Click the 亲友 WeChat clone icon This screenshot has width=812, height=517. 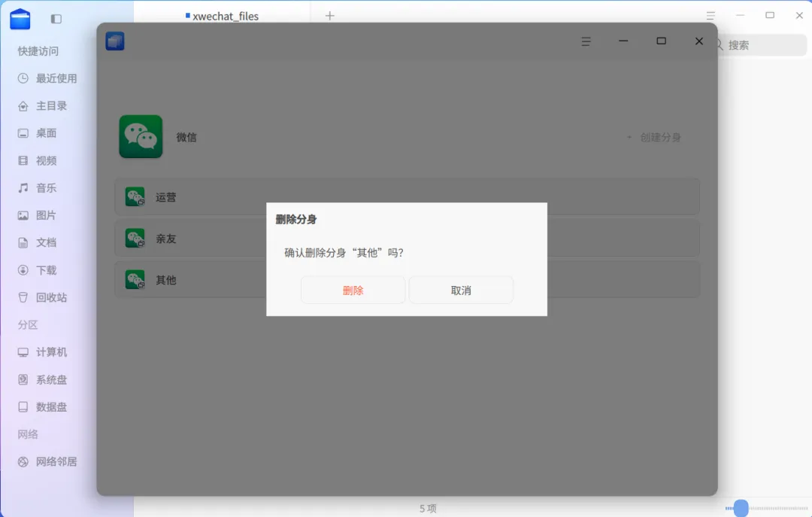pyautogui.click(x=135, y=238)
